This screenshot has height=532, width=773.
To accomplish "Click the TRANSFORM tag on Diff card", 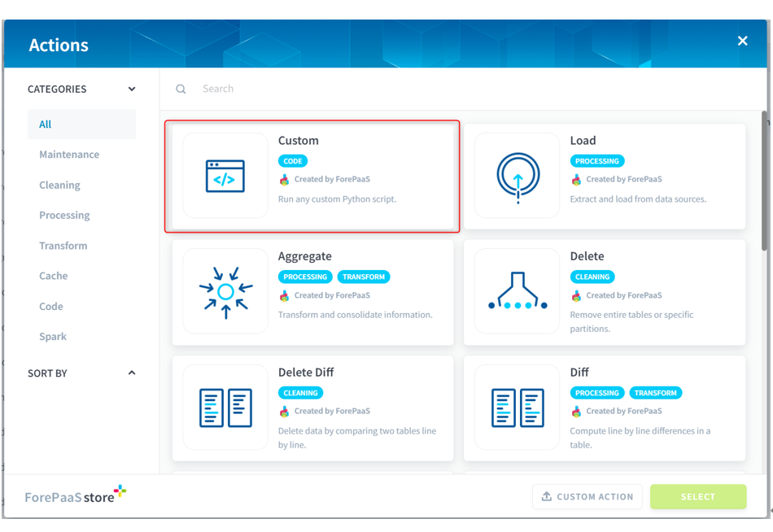I will [656, 393].
